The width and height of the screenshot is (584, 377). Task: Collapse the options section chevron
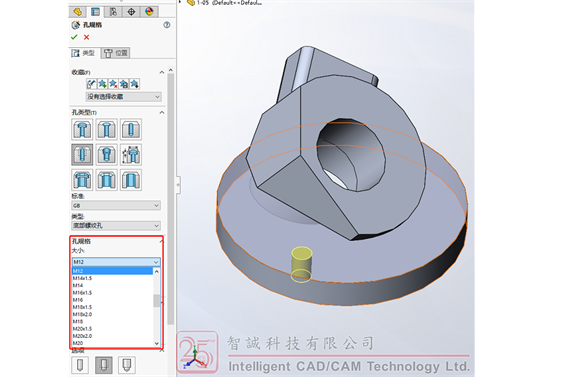[x=162, y=351]
